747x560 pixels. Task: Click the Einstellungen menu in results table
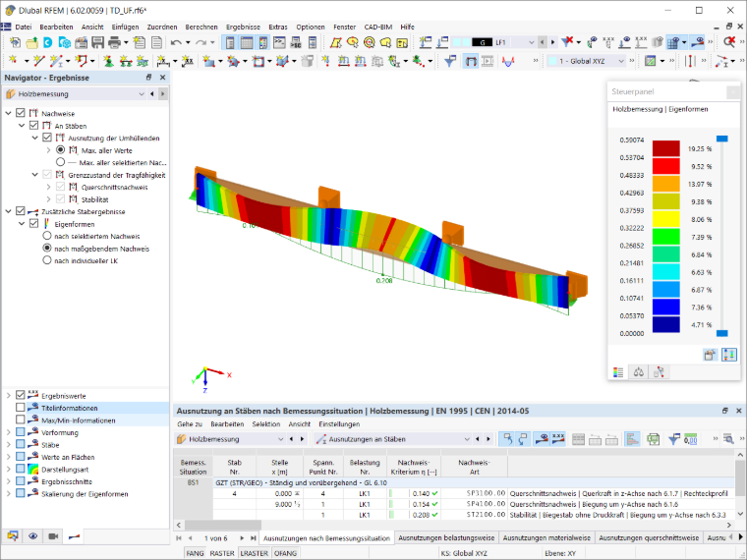(x=339, y=423)
